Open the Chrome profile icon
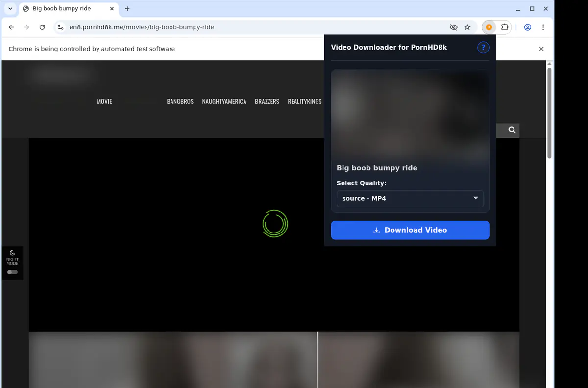This screenshot has height=388, width=588. [x=528, y=27]
